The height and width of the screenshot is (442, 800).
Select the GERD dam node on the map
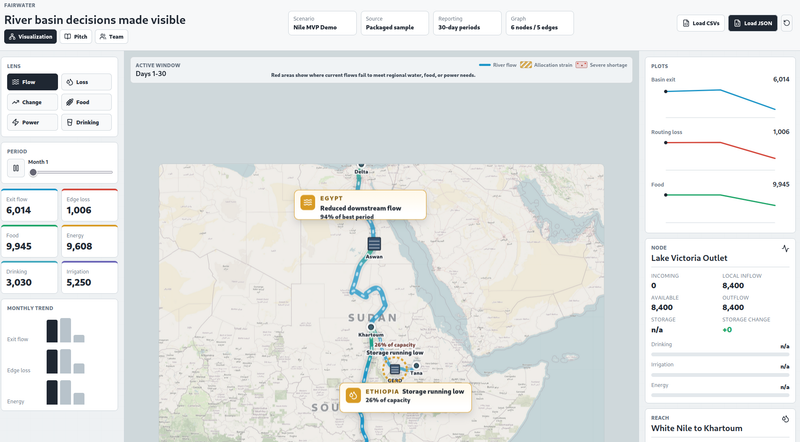click(395, 369)
